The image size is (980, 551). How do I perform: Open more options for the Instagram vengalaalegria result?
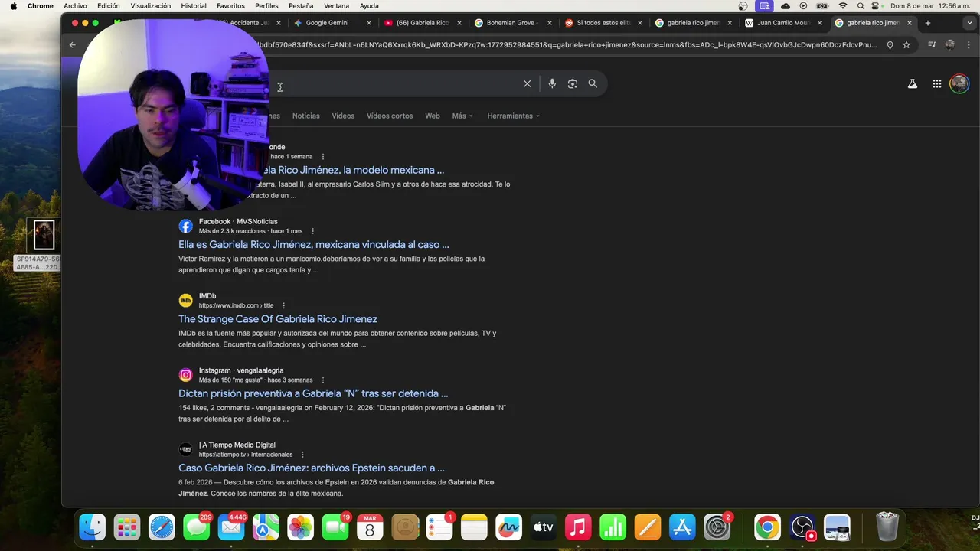(x=322, y=380)
